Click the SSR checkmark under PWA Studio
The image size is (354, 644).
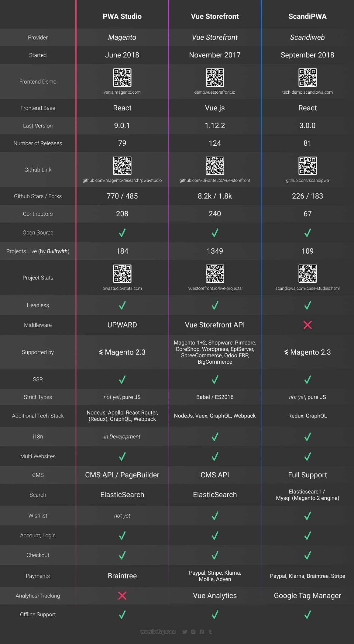coord(122,379)
